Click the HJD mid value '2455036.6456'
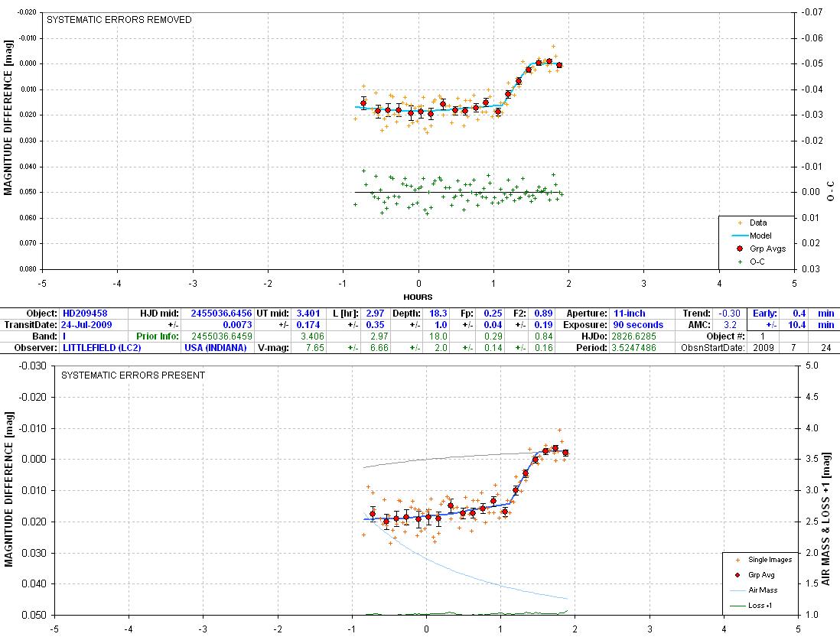Screen dimensions: 840x637 [221, 314]
